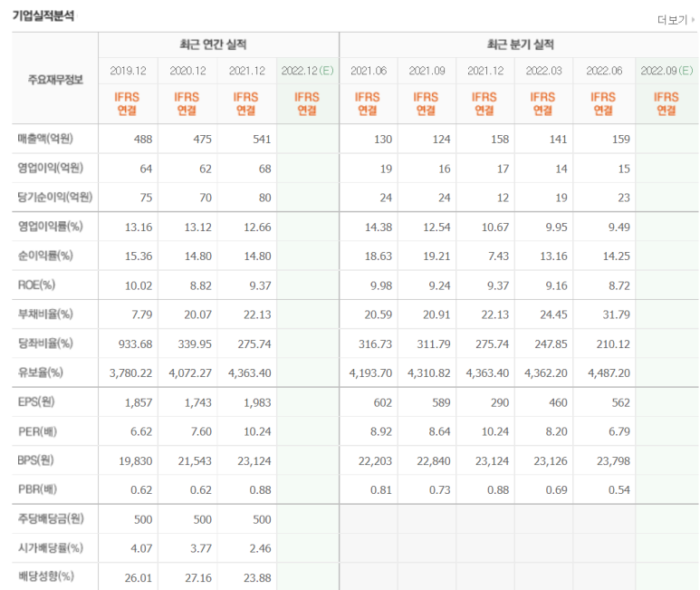Click the dividend yield value 2.46
700x590 pixels.
pyautogui.click(x=260, y=548)
